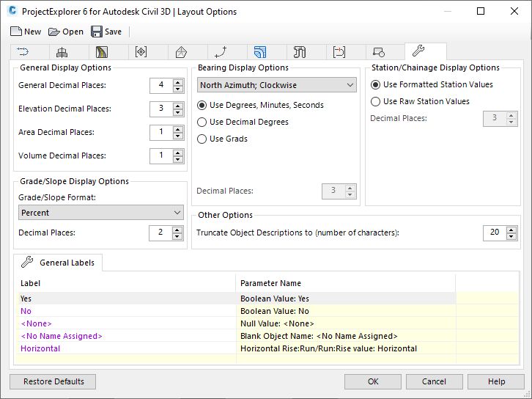
Task: Open the corridor tab with road icon
Action: 101,52
